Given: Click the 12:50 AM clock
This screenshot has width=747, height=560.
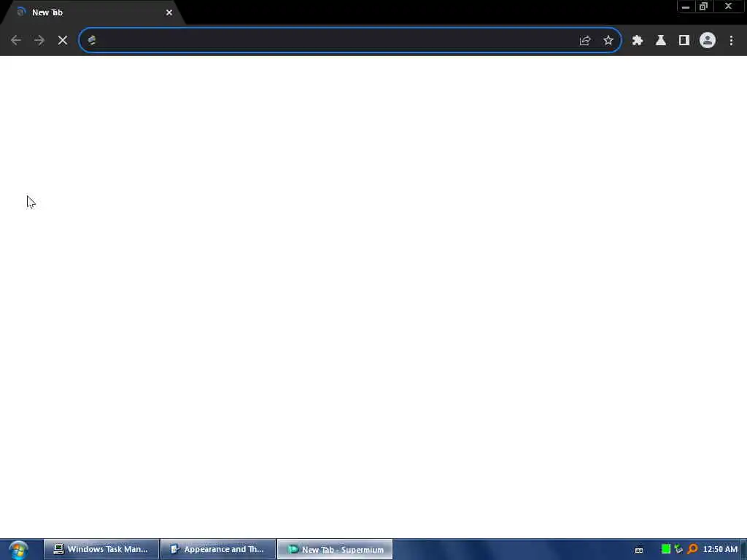Looking at the screenshot, I should (x=720, y=549).
